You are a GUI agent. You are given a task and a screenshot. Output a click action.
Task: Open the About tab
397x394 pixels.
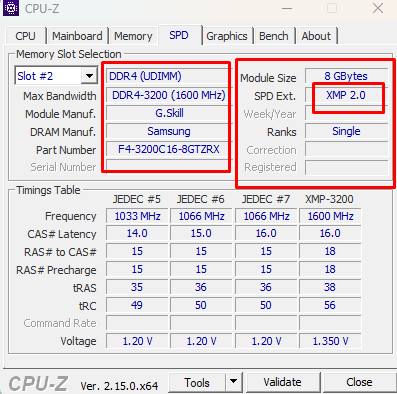tap(316, 36)
